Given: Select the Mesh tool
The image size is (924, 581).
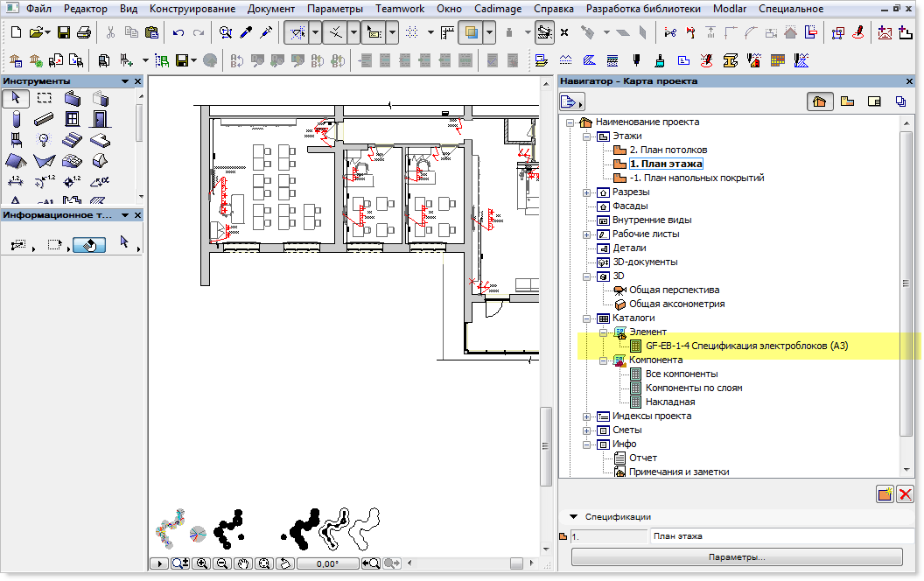Looking at the screenshot, I should (x=73, y=161).
